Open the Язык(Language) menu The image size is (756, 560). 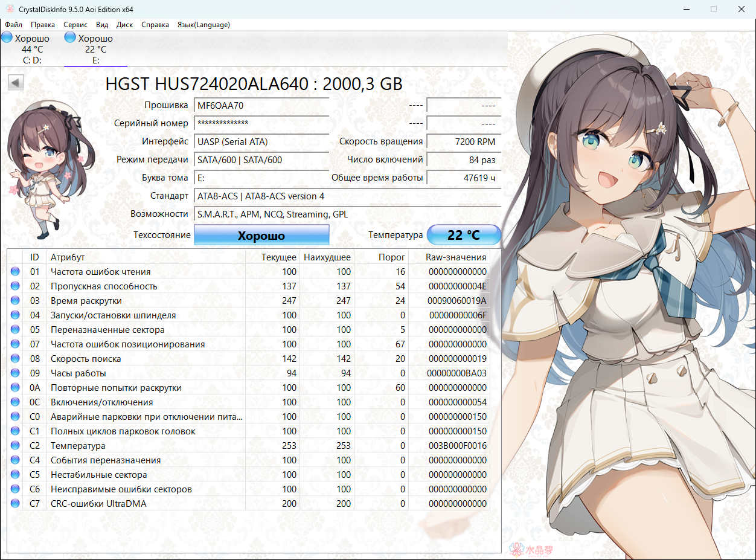[203, 25]
